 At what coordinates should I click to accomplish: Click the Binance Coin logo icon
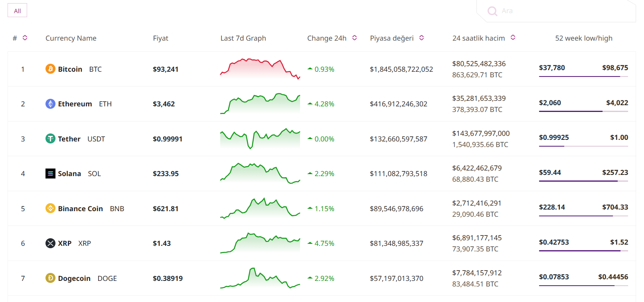[50, 208]
